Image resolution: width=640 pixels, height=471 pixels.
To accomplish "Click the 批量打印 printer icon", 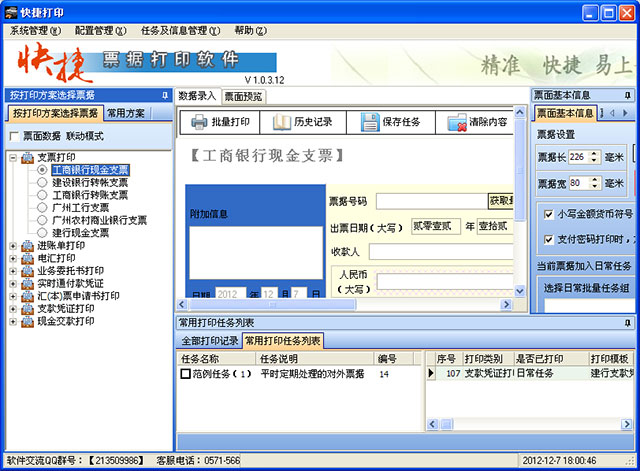I will (199, 122).
